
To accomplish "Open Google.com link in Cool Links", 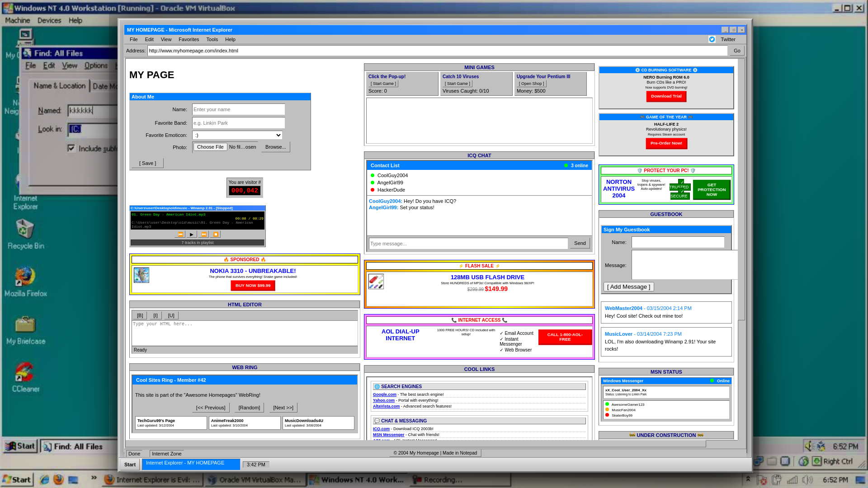I will coord(385,394).
